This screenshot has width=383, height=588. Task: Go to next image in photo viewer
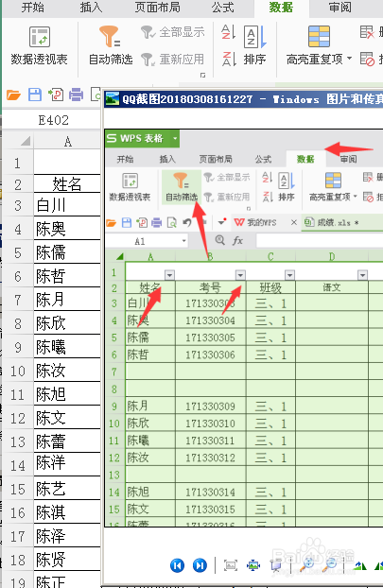click(x=200, y=565)
